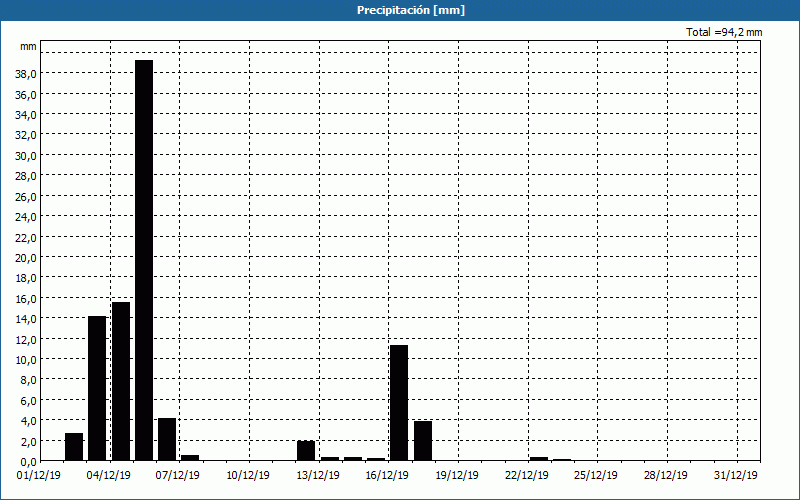Click the 25/12/19 date label
The height and width of the screenshot is (500, 800).
coord(596,476)
